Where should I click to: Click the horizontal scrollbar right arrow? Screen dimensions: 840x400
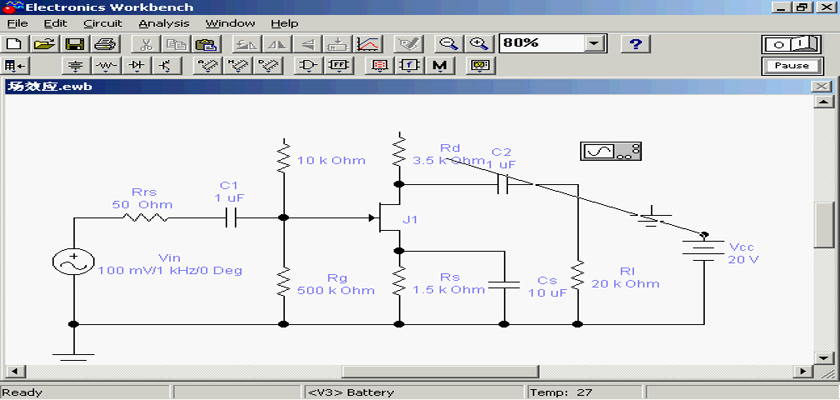803,371
